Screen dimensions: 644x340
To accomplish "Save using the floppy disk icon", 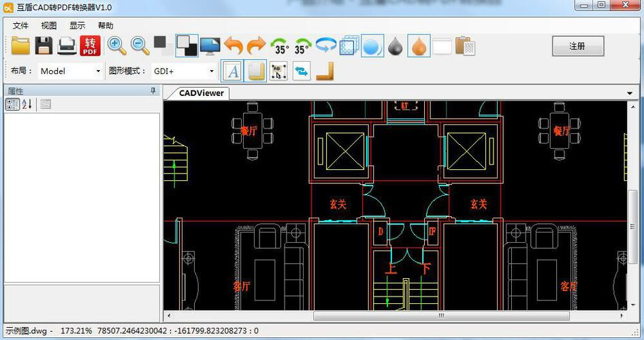I will click(44, 46).
